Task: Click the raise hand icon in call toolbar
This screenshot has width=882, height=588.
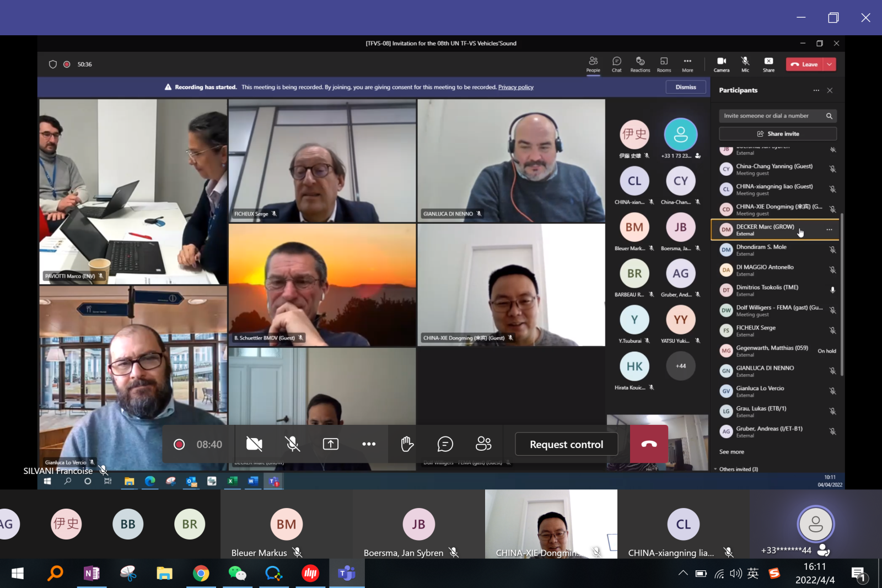Action: pos(407,444)
